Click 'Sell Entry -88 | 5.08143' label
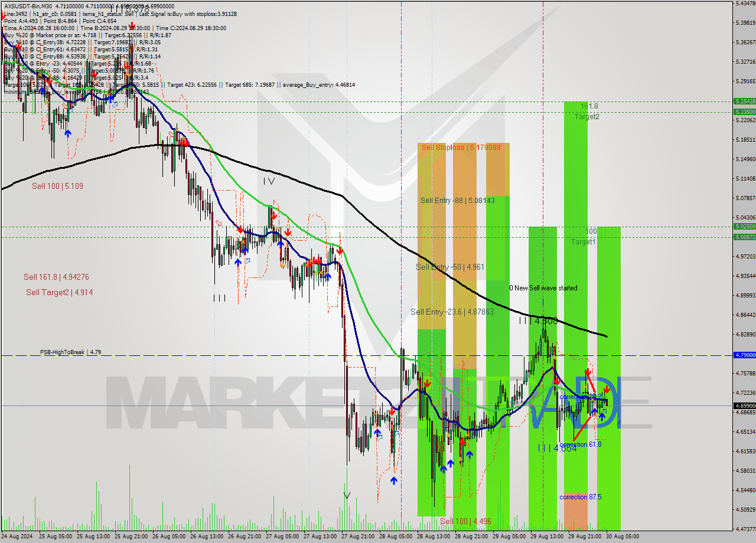Viewport: 756px width, 543px height. tap(458, 201)
